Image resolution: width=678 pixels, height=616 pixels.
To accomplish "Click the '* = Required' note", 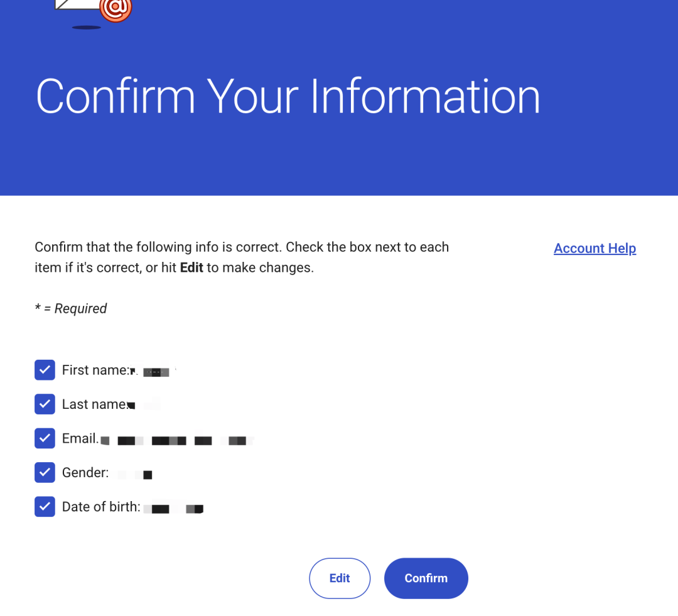I will 71,308.
